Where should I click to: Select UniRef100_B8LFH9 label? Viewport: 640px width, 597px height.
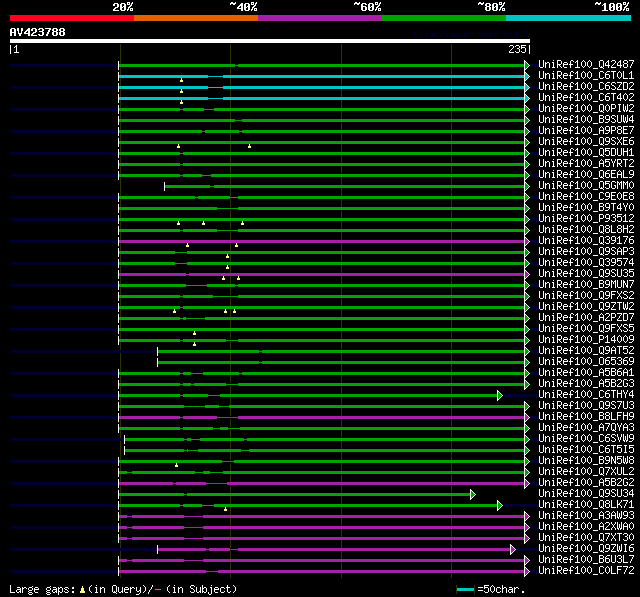tap(586, 417)
